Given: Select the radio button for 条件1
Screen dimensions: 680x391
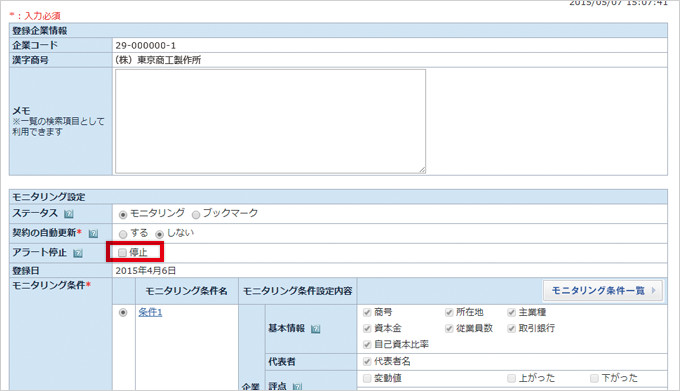Looking at the screenshot, I should pos(123,313).
